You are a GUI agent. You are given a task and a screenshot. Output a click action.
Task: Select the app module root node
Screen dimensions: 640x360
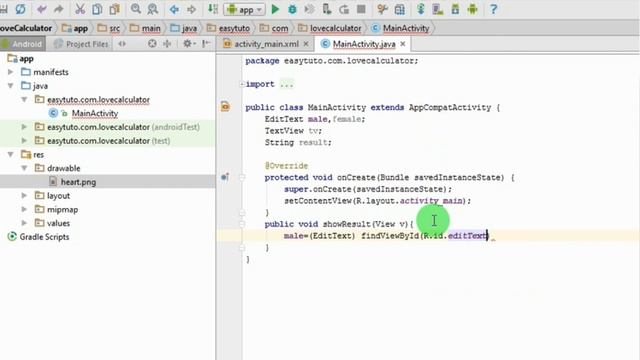point(26,58)
